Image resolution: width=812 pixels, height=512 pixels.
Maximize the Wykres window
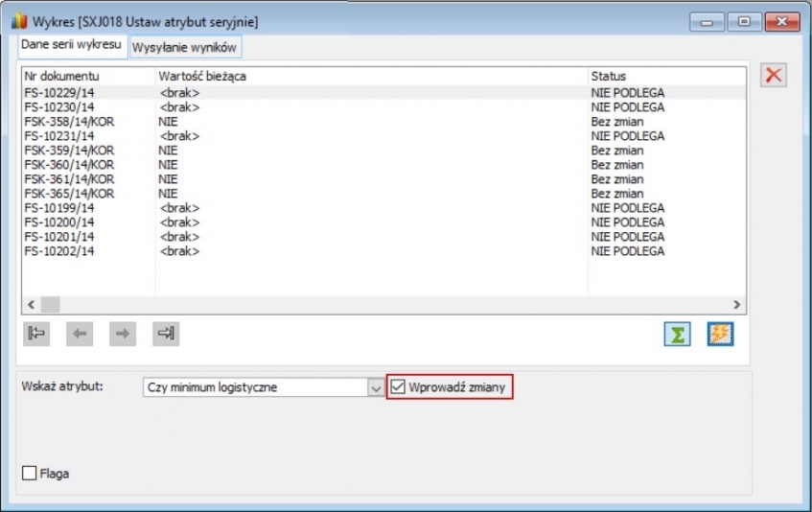(x=744, y=22)
